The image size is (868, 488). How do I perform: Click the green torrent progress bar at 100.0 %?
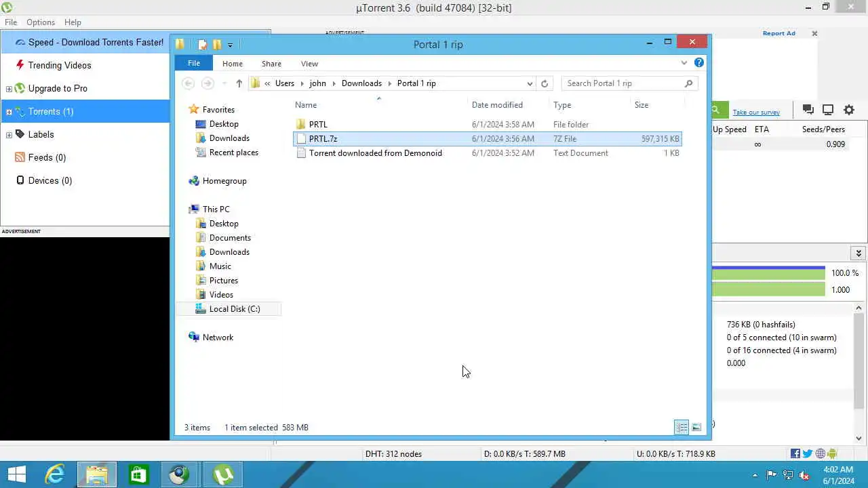(768, 273)
